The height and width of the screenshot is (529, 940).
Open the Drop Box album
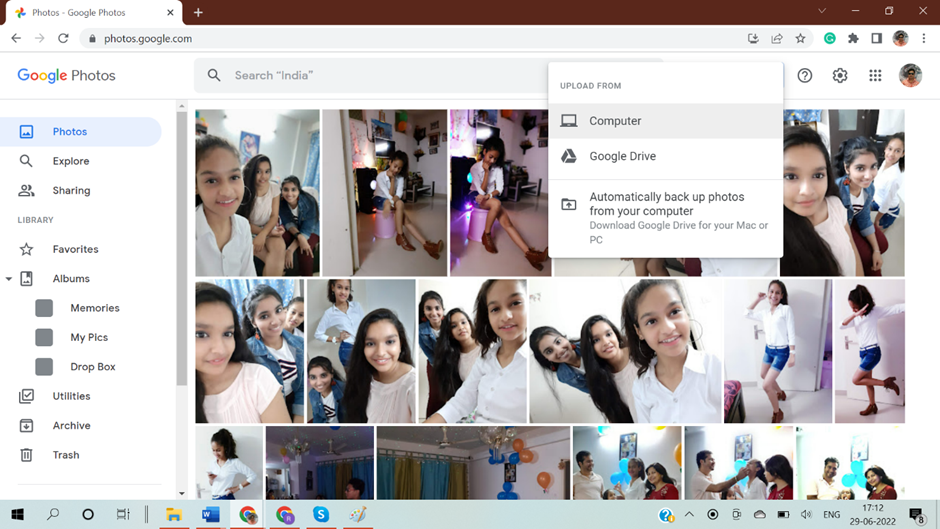[93, 366]
